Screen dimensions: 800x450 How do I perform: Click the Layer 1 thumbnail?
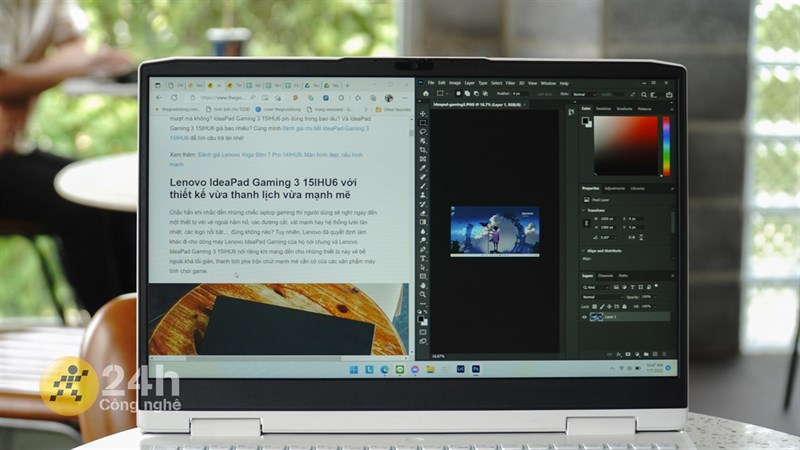(596, 317)
